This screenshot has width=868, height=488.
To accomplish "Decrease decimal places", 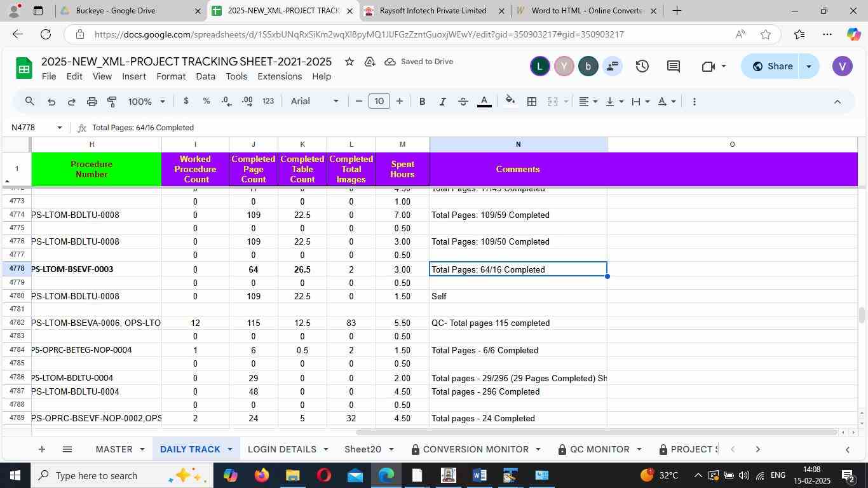I will point(226,102).
